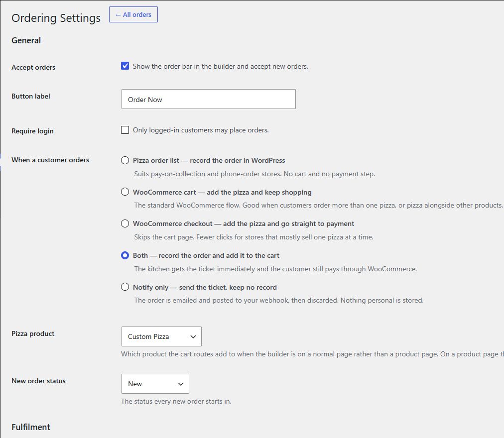Click 'When a customer orders' row label
504x438 pixels.
coord(50,160)
